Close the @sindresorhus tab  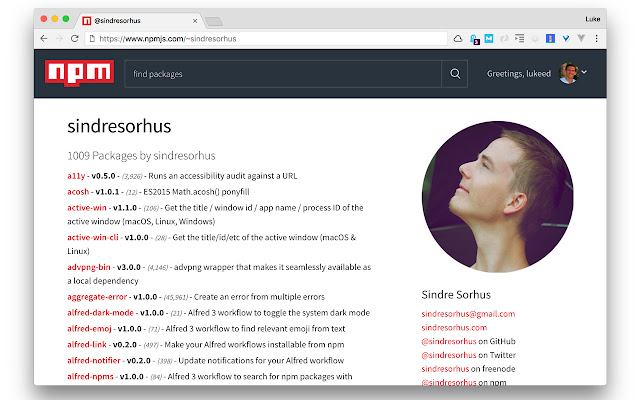pos(195,21)
